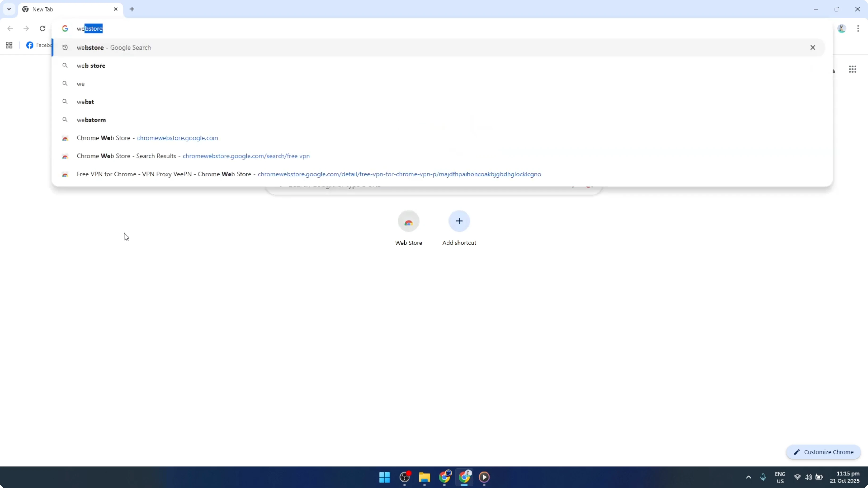Open the Google apps grid menu

click(853, 69)
